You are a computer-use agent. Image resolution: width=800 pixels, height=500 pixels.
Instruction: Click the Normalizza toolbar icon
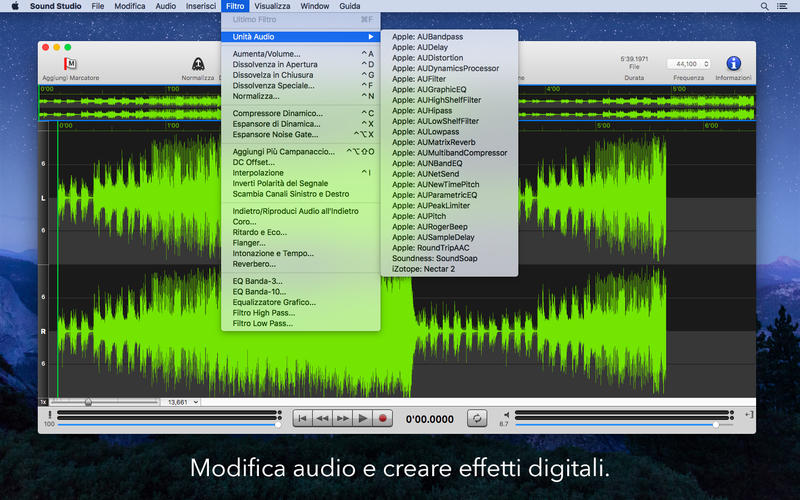[198, 64]
